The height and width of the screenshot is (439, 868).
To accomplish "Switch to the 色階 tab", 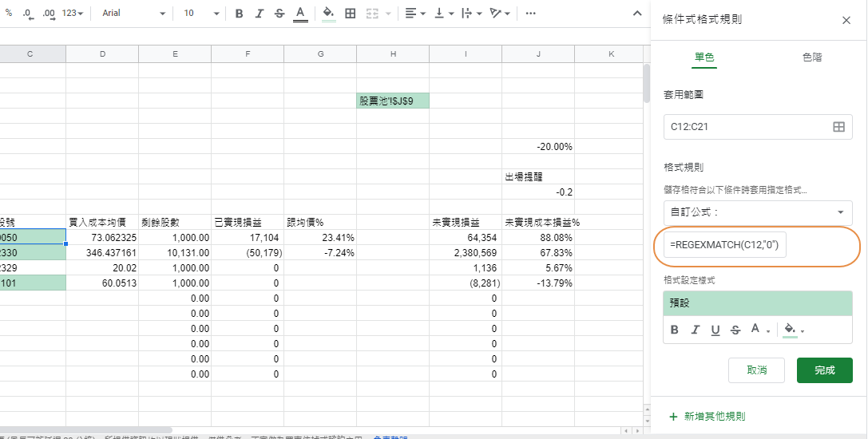I will [812, 57].
